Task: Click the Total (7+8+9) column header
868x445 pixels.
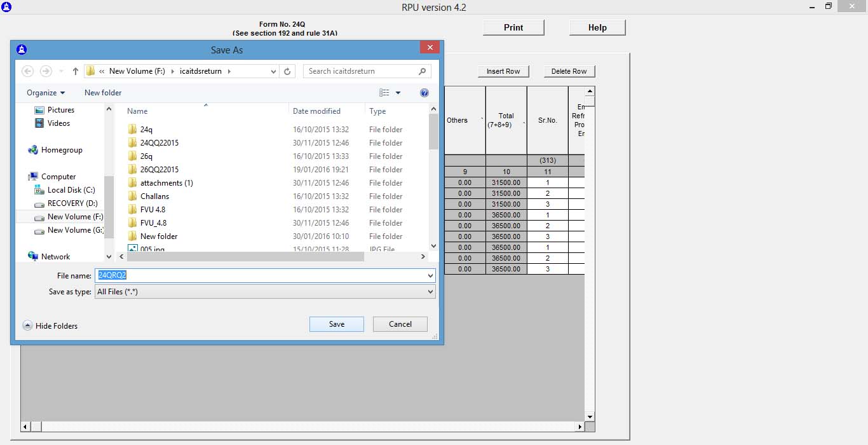Action: pyautogui.click(x=506, y=120)
